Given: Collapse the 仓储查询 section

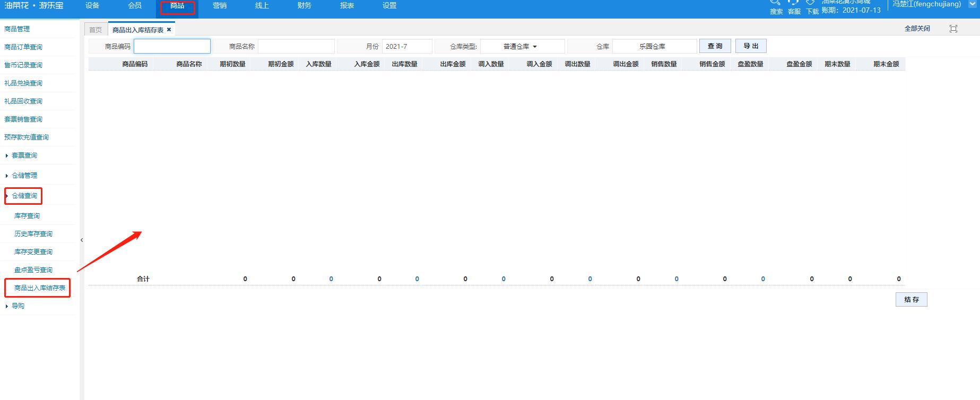Looking at the screenshot, I should pos(24,196).
